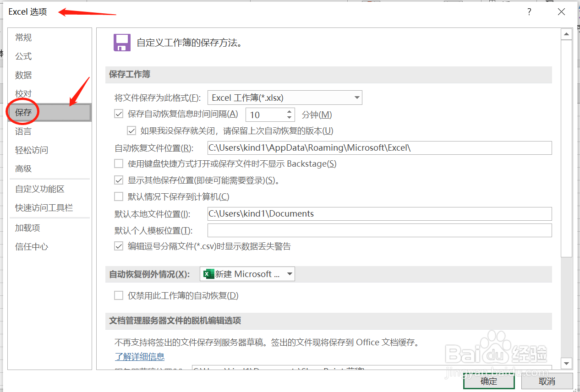Screen dimensions: 580x392
Task: Toggle csv 数据丢失警告 checkbox
Action: [119, 246]
